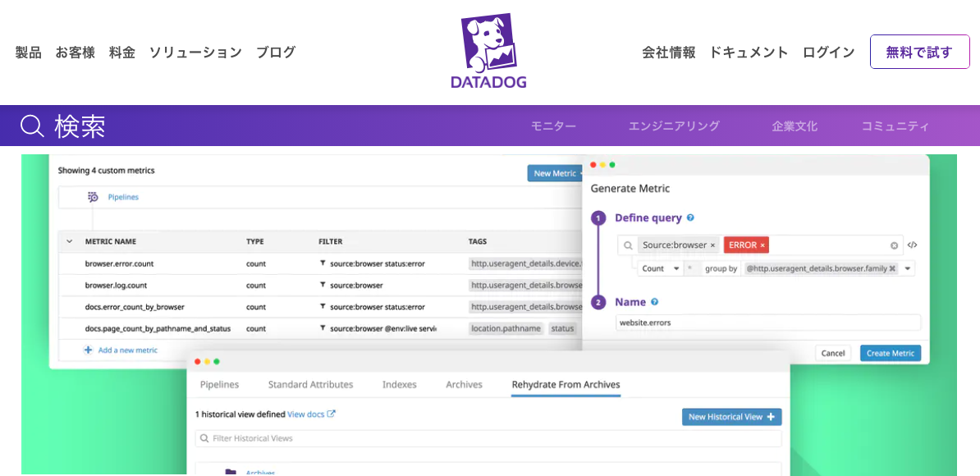Screen dimensions: 980x476
Task: Click the Datadog dog logo
Action: pyautogui.click(x=488, y=51)
